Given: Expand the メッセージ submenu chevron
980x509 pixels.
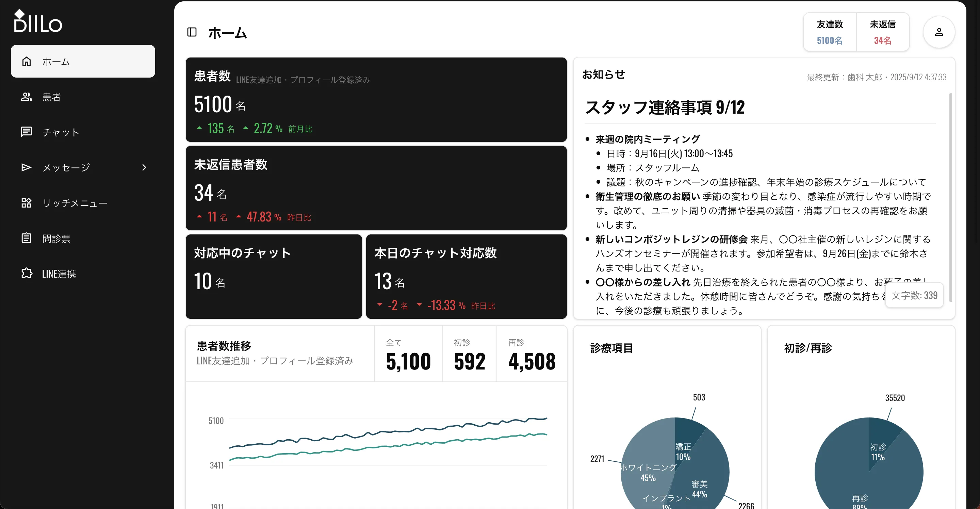Looking at the screenshot, I should pos(144,167).
